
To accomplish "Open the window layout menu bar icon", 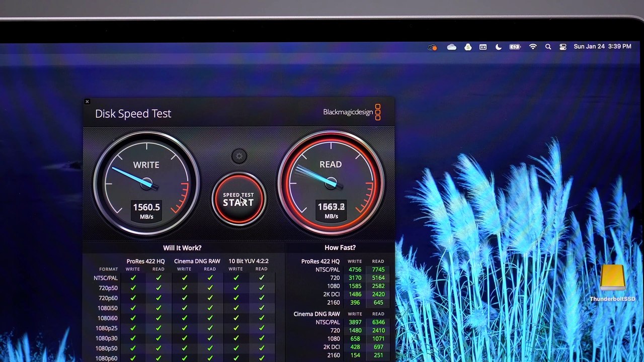I will click(483, 47).
